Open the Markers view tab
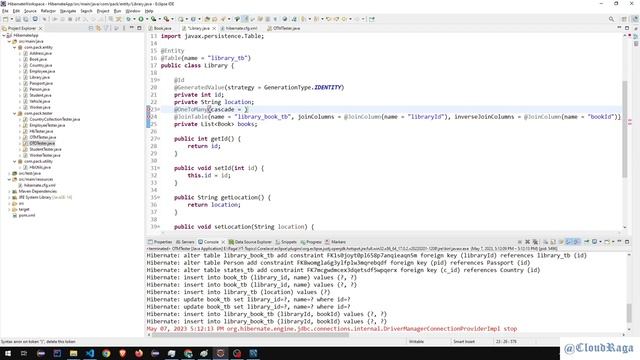The image size is (640, 360). [x=336, y=242]
